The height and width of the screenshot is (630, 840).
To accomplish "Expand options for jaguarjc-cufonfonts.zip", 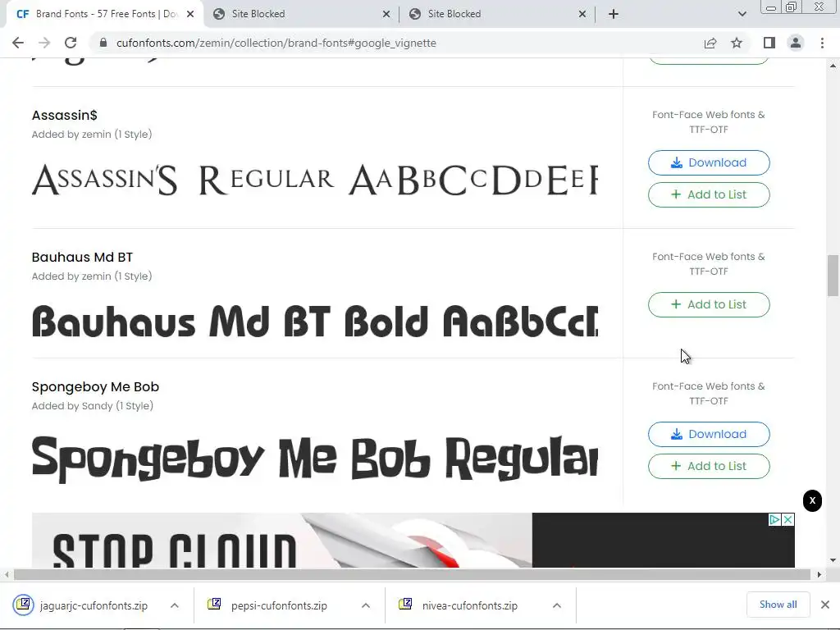I will [x=175, y=606].
